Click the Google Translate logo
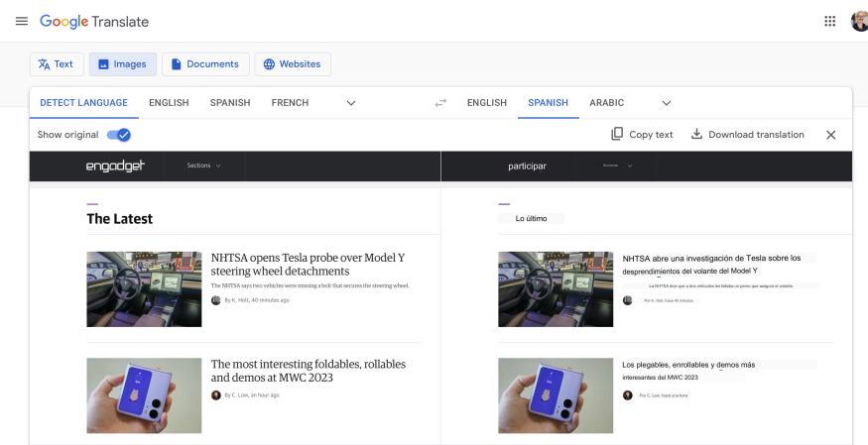Image resolution: width=868 pixels, height=445 pixels. tap(94, 22)
